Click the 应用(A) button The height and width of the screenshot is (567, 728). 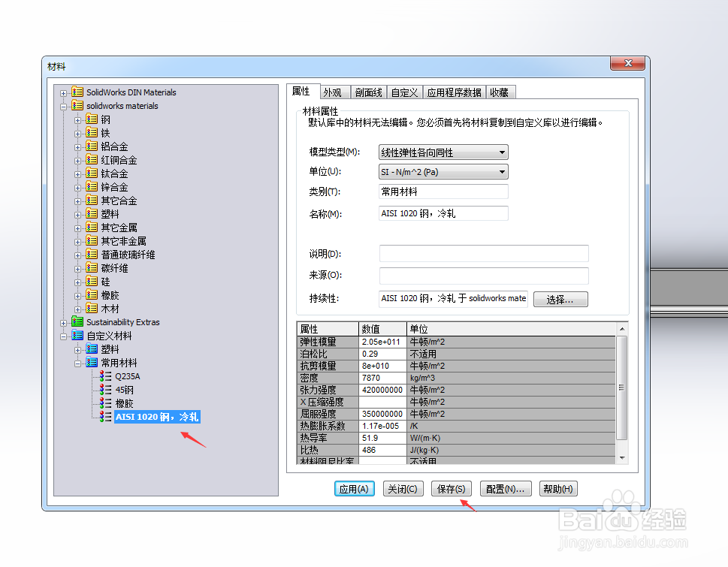355,489
